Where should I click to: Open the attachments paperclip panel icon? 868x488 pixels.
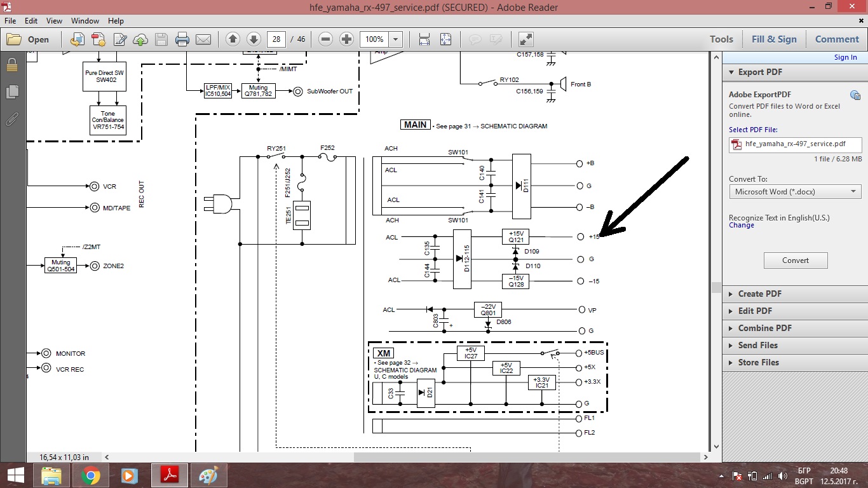(12, 119)
